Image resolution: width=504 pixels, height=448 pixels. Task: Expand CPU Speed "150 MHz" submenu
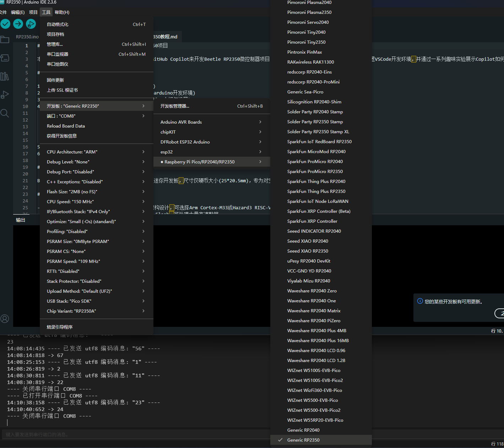point(97,201)
